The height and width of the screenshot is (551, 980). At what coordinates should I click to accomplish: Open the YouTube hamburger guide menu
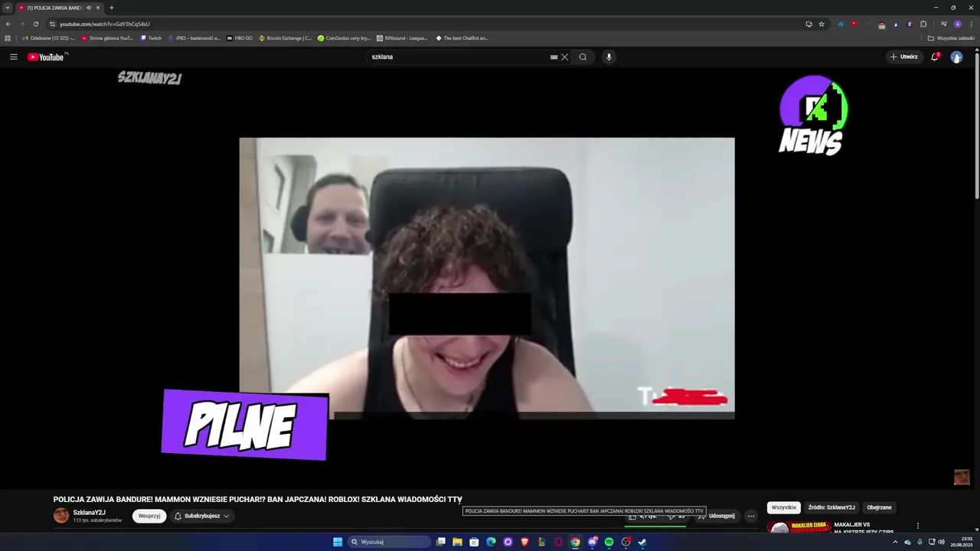[x=13, y=57]
